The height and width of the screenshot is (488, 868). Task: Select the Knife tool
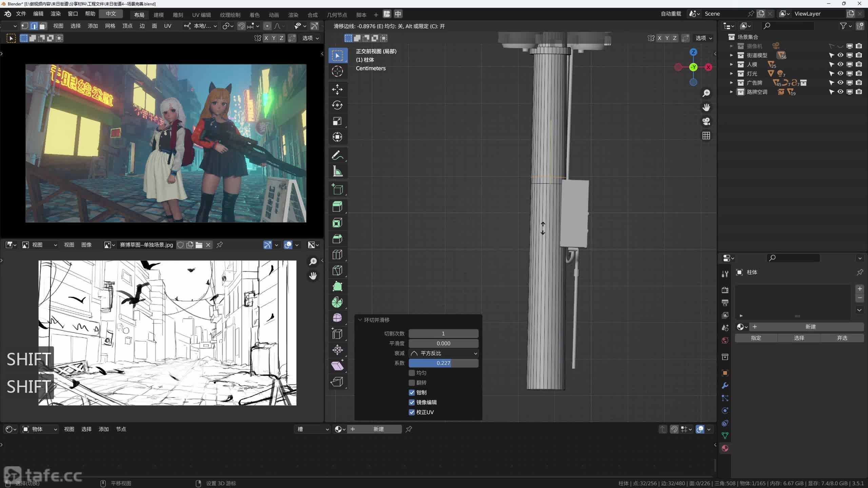click(x=337, y=270)
